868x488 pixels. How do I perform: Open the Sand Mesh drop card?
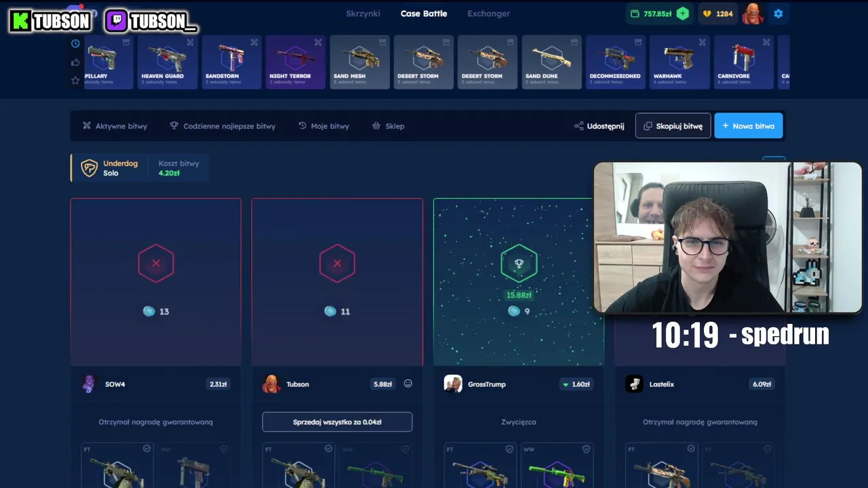[359, 62]
